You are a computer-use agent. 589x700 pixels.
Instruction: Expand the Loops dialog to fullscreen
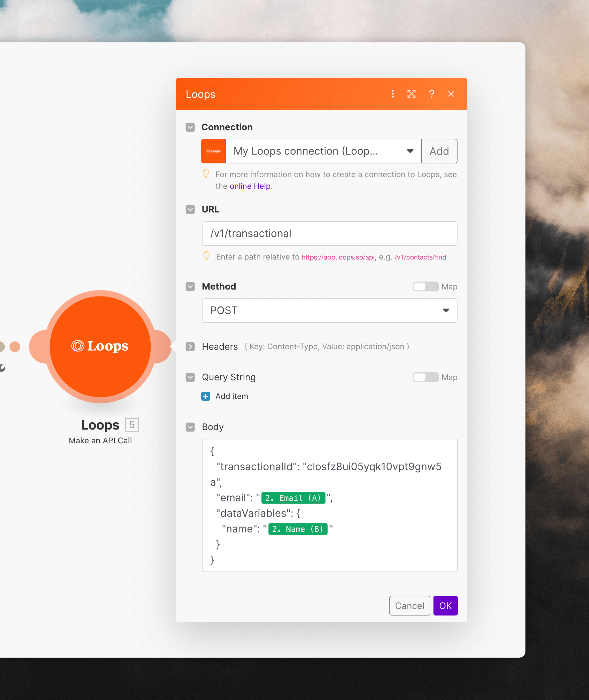coord(411,94)
